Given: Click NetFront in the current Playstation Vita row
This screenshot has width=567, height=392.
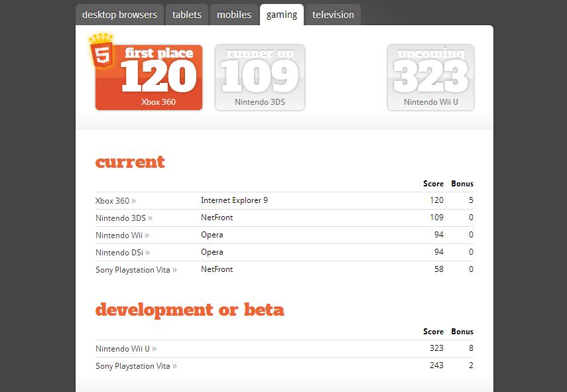Looking at the screenshot, I should point(217,269).
